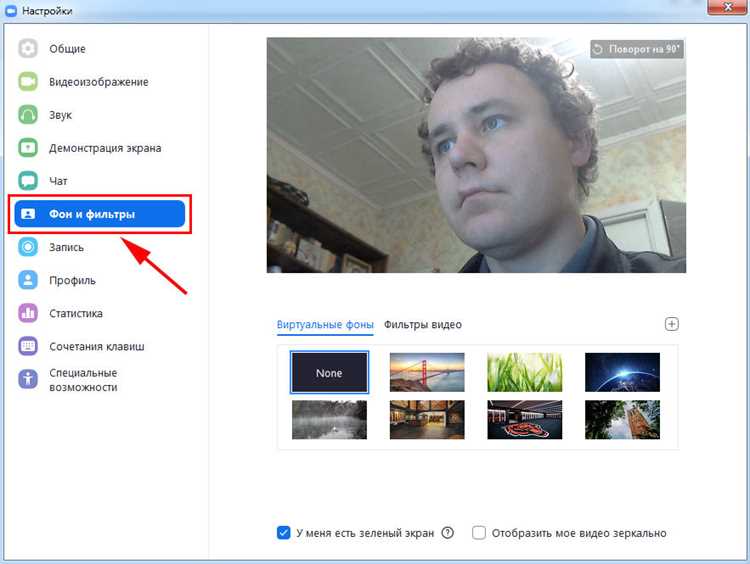The height and width of the screenshot is (564, 750).
Task: Pick the Earth from space background
Action: click(622, 372)
